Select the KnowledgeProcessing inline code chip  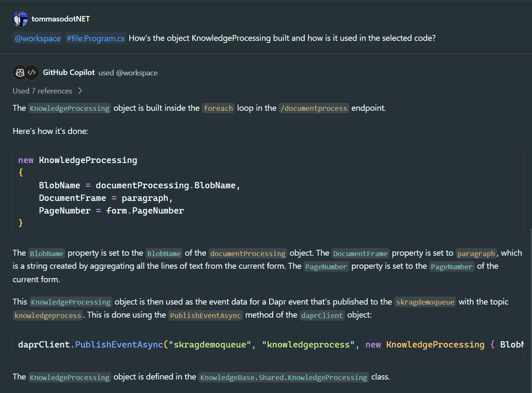click(x=69, y=108)
